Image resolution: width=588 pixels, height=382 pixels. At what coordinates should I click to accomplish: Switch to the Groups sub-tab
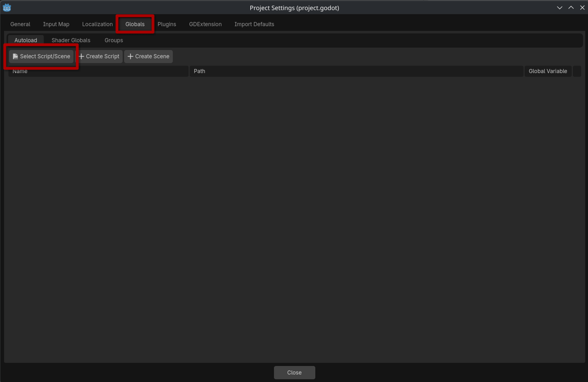point(114,40)
